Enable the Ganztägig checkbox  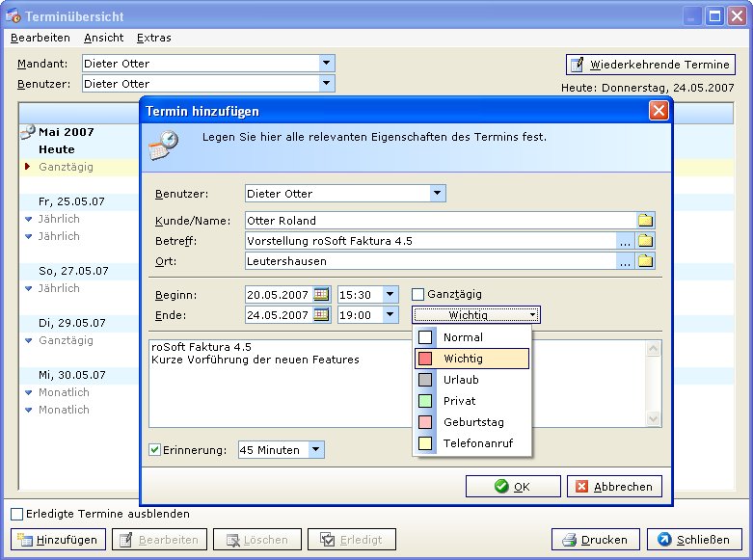(x=418, y=294)
